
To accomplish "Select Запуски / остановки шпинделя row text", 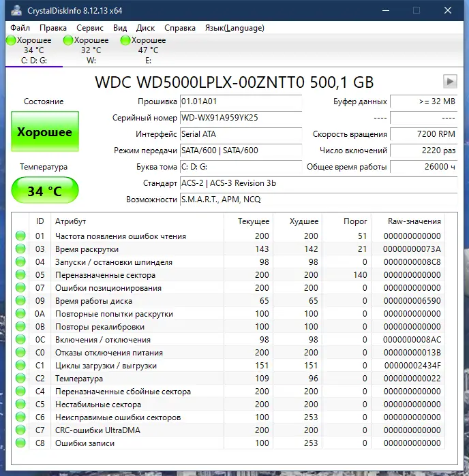I will (x=114, y=262).
